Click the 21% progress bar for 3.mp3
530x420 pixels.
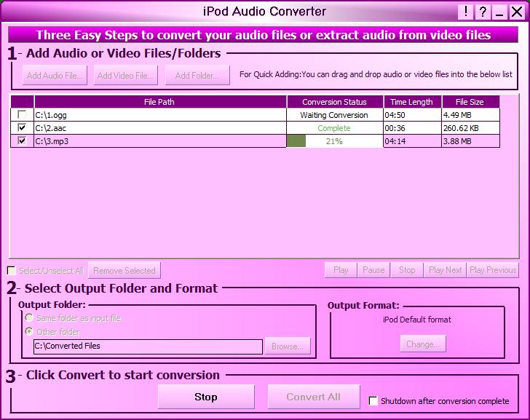click(x=335, y=141)
